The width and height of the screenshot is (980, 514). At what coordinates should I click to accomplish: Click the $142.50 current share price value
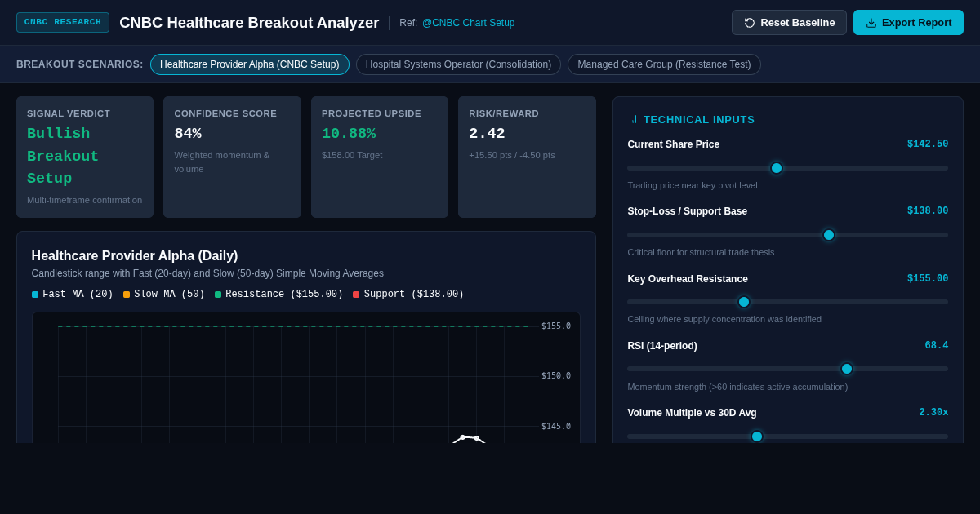[928, 144]
